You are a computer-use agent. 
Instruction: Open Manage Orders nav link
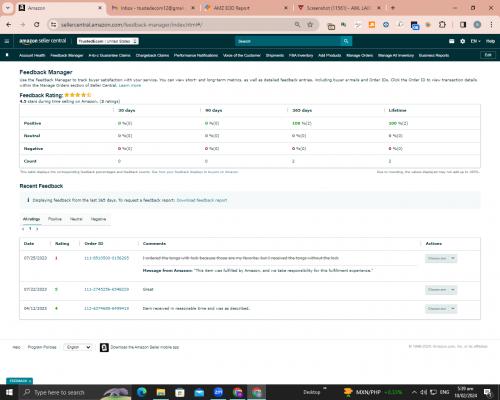tap(360, 55)
